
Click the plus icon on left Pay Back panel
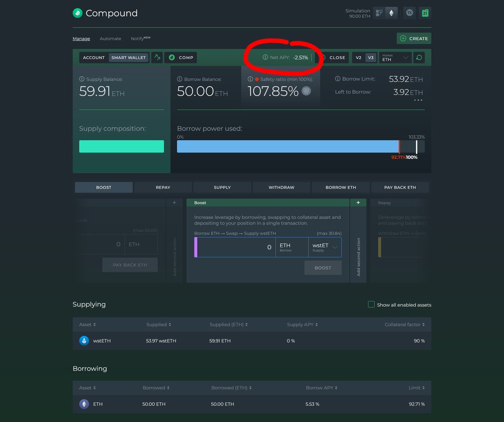tap(174, 203)
